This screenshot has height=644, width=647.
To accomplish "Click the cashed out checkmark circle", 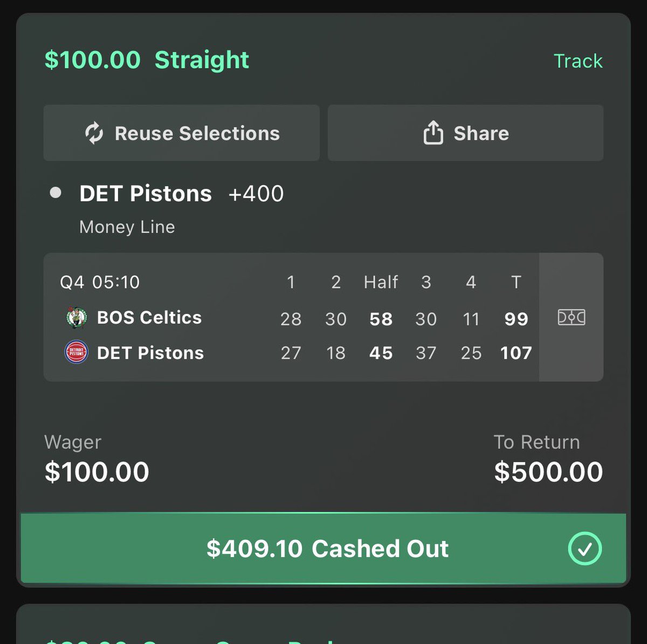I will pos(584,549).
